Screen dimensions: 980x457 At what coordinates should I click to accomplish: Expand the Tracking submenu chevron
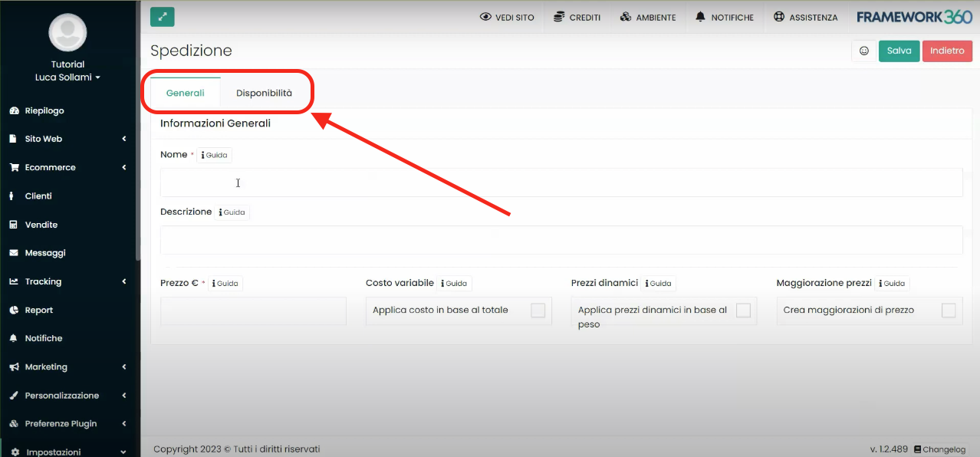tap(124, 281)
